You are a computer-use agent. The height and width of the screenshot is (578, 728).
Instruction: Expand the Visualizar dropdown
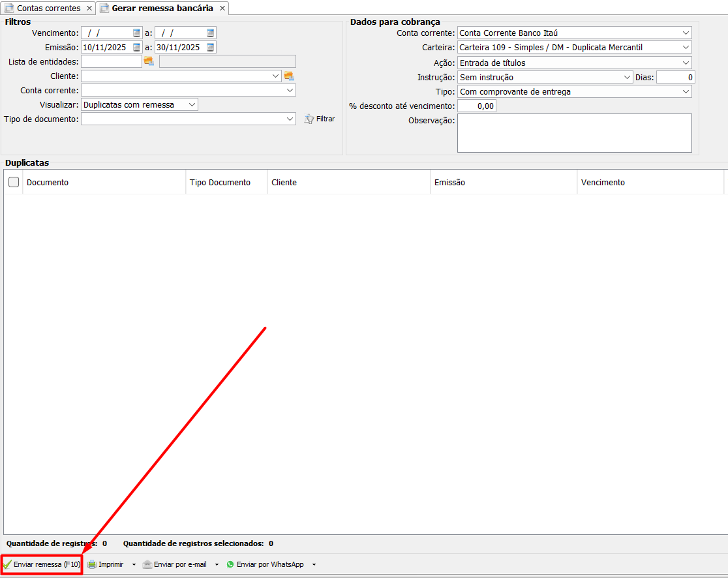(191, 104)
